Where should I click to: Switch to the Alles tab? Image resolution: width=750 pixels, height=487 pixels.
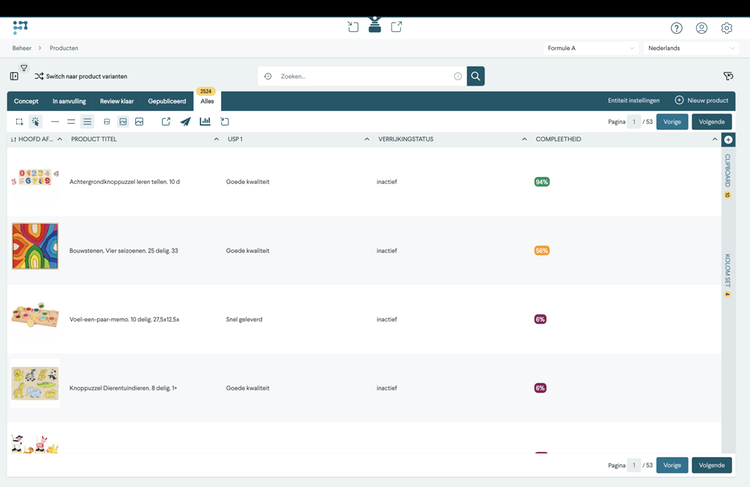(x=207, y=101)
